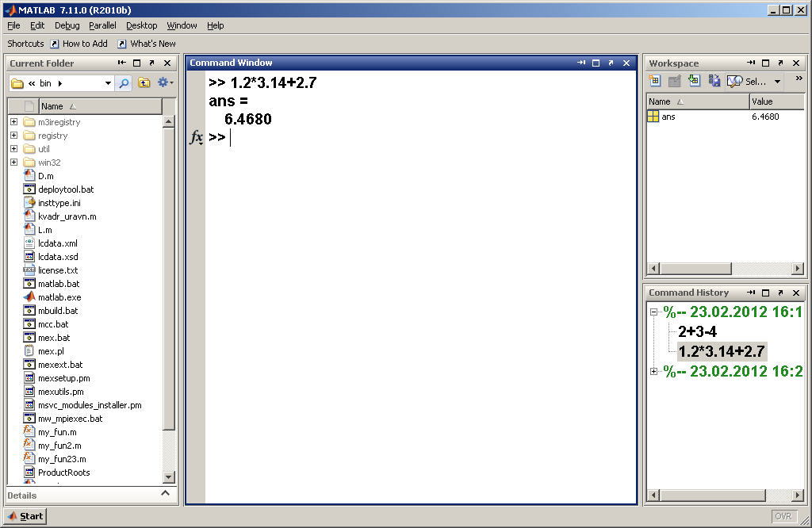Screen dimensions: 812x528
Task: Sort Current Folder by Name column header
Action: coord(101,106)
